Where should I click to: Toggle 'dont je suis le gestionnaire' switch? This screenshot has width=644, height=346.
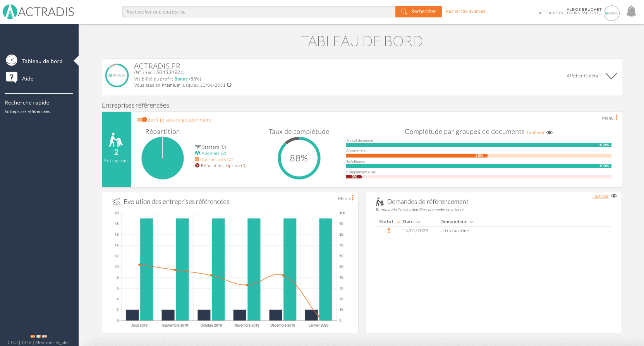tap(142, 120)
